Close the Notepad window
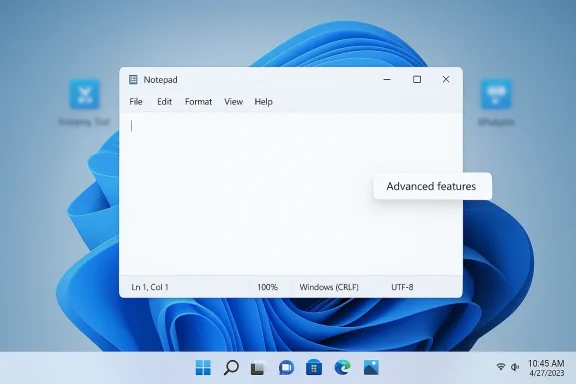The height and width of the screenshot is (384, 576). tap(446, 79)
